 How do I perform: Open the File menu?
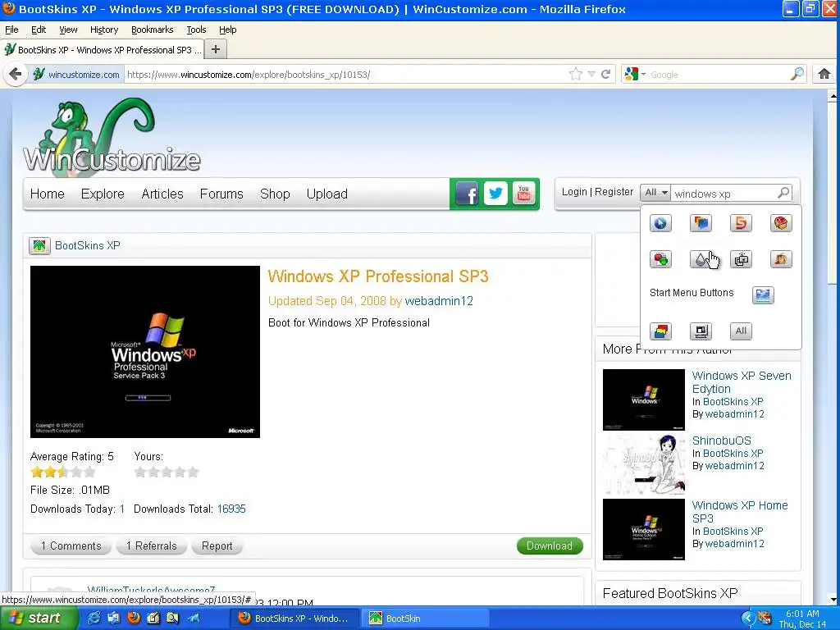click(11, 30)
